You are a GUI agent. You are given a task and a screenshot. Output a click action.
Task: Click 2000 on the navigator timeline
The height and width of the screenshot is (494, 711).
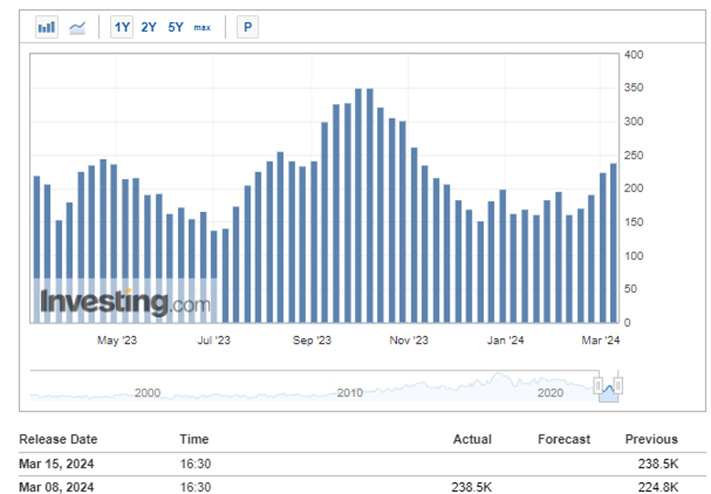(147, 393)
